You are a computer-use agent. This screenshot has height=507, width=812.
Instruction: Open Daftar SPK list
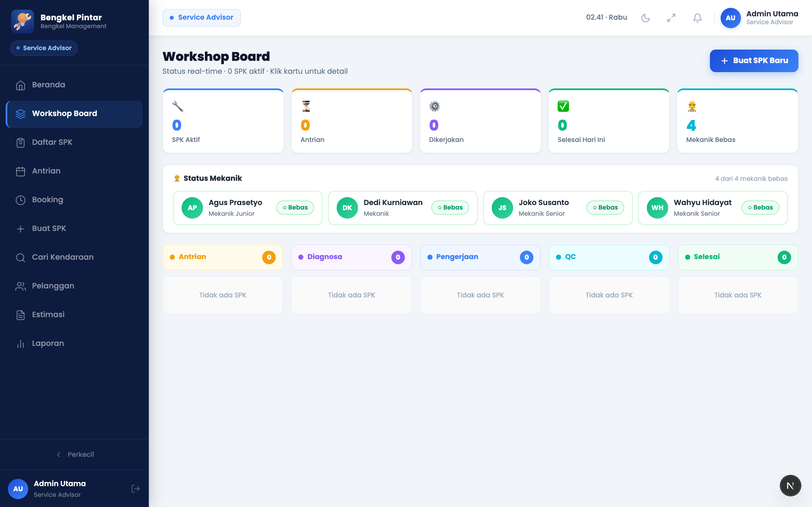[74, 142]
